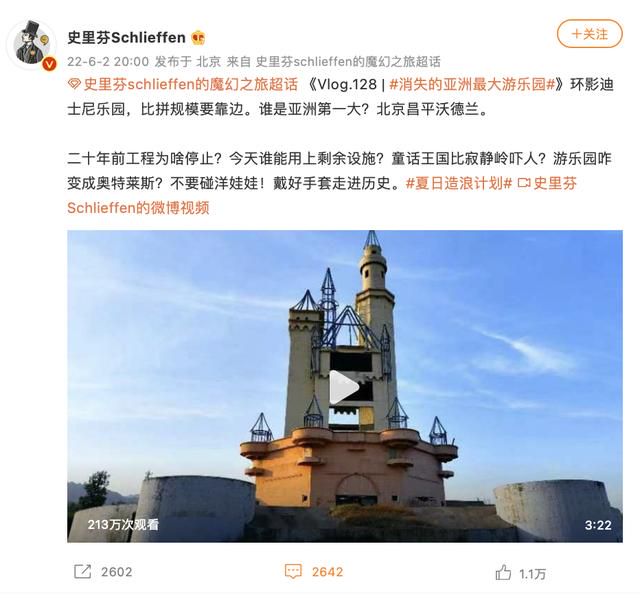Follow the user with +关注 button
The height and width of the screenshot is (599, 640).
click(589, 34)
